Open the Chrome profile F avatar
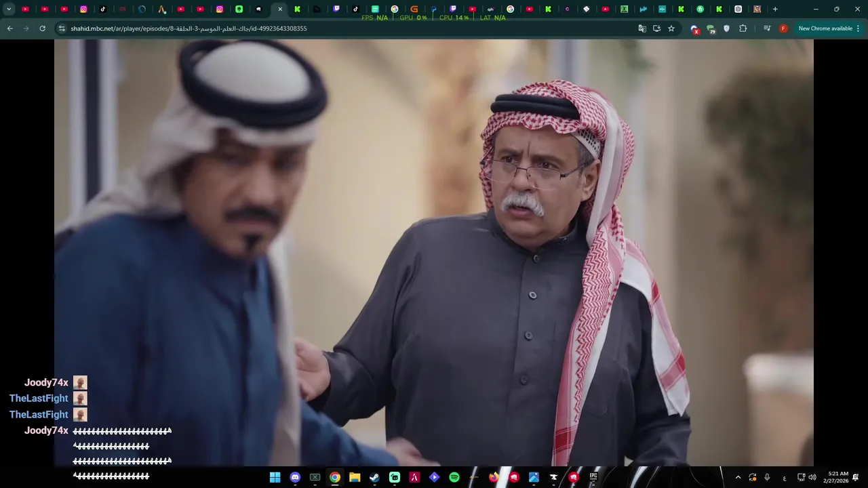The width and height of the screenshot is (868, 488). [x=783, y=28]
